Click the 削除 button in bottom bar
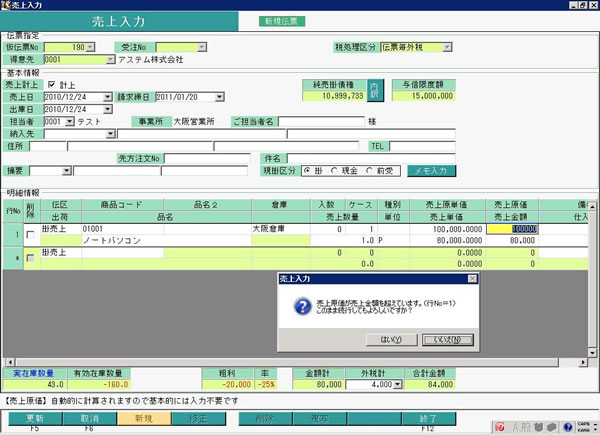The height and width of the screenshot is (436, 600). tap(265, 418)
